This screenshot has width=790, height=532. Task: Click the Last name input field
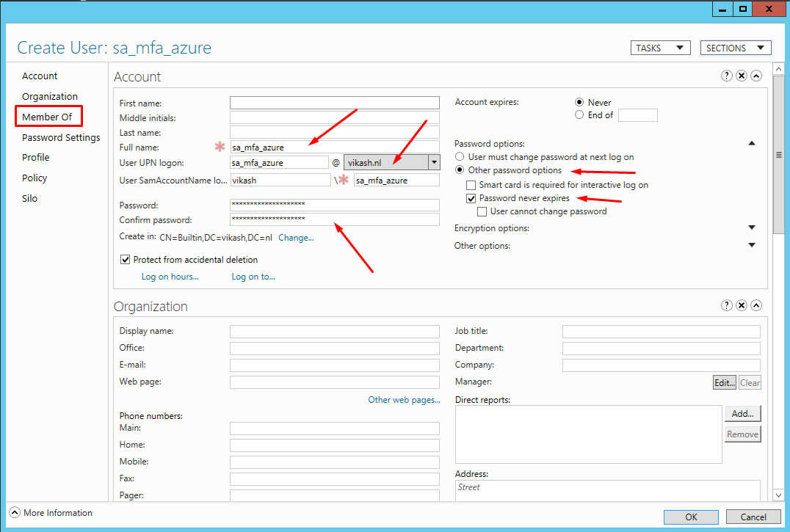pos(335,132)
